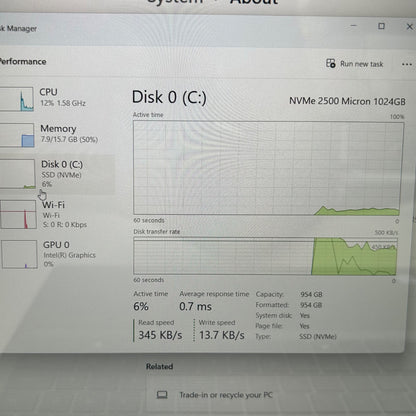
Task: Click the laptop icon beside Trade-in option
Action: click(162, 395)
